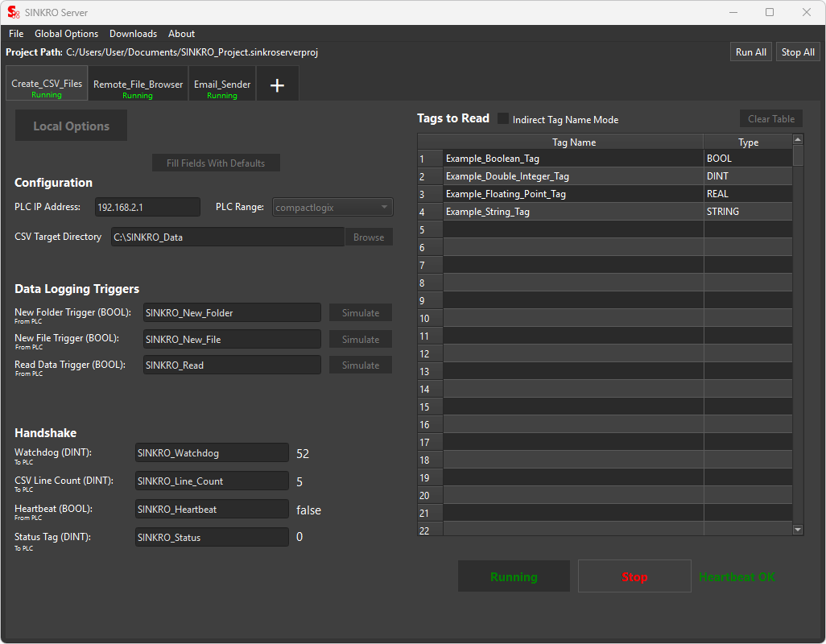Image resolution: width=826 pixels, height=644 pixels.
Task: Click the SINKRO app logo icon
Action: coord(13,13)
